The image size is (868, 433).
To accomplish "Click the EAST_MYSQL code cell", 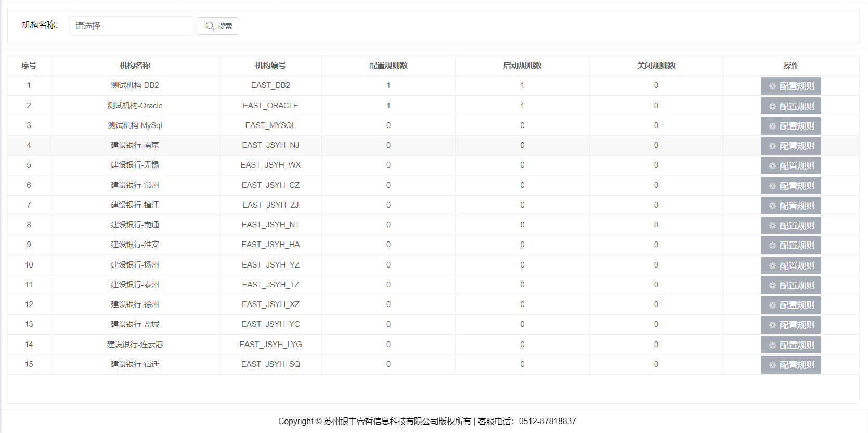I will tap(270, 125).
